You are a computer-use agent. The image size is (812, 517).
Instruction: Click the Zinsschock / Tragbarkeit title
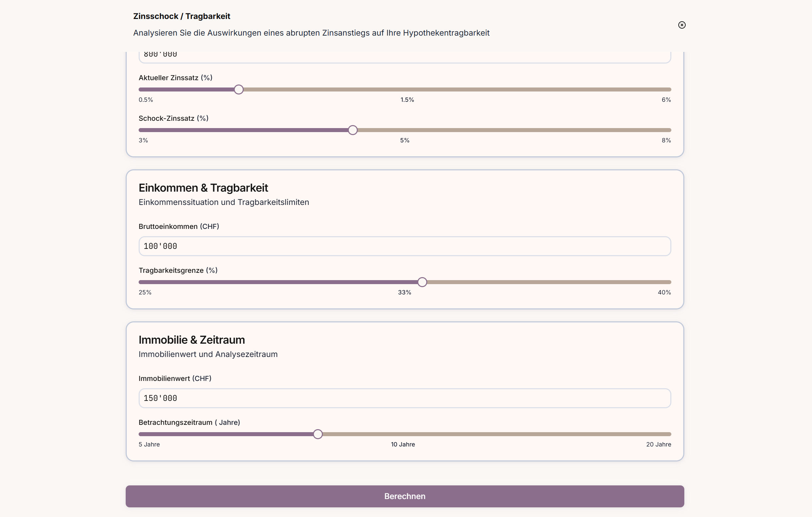click(x=182, y=16)
